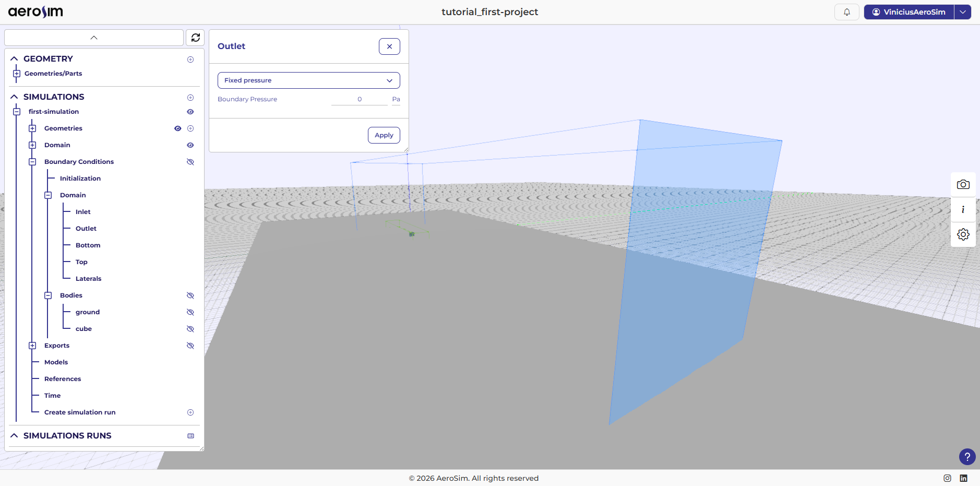
Task: Expand the Geometries/Parts node
Action: pos(17,74)
